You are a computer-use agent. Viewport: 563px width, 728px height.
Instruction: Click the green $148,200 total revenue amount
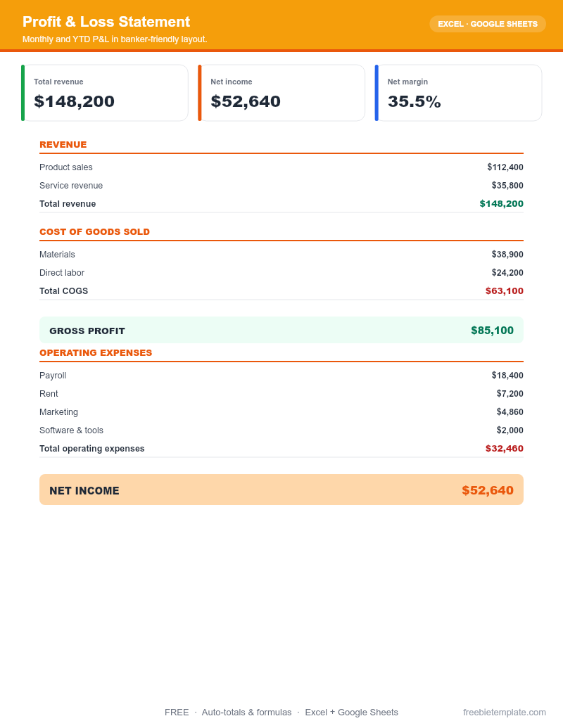(501, 204)
